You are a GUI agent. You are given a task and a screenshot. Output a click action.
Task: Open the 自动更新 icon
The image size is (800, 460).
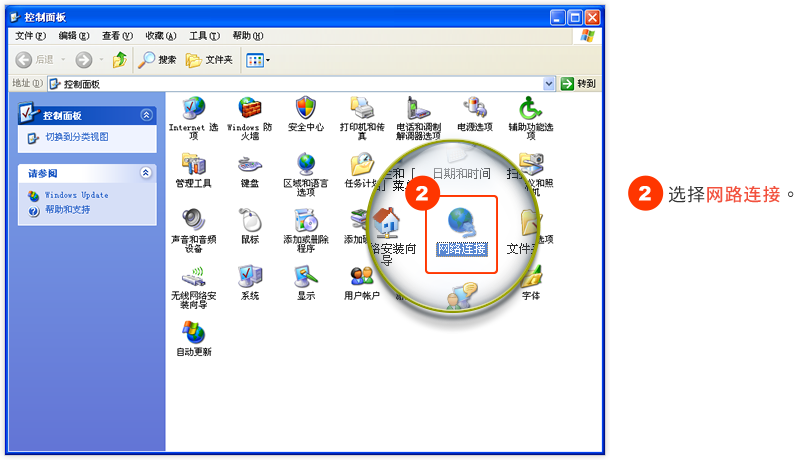tap(193, 332)
